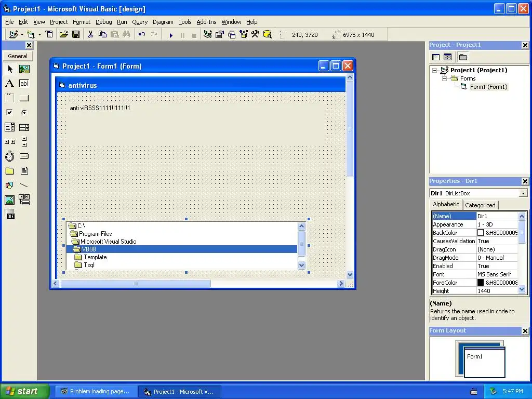Click the Start (run) toolbar button
Image resolution: width=532 pixels, height=399 pixels.
(x=171, y=35)
